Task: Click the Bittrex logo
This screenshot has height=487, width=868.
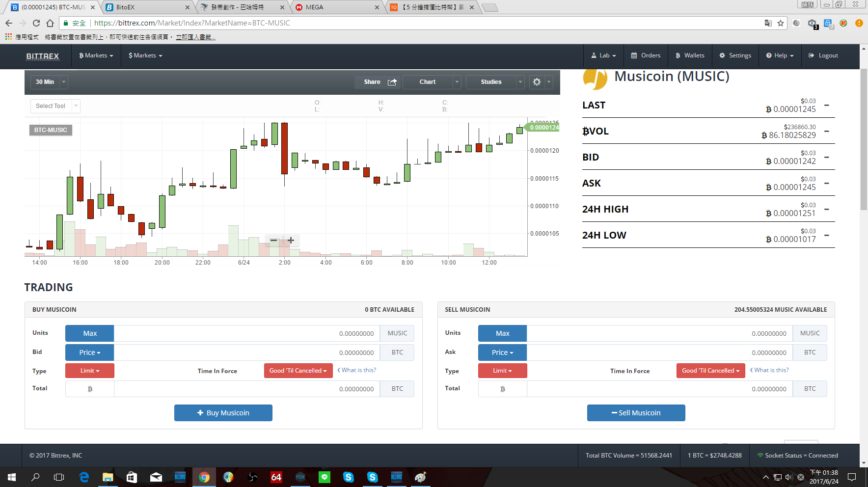Action: (43, 56)
